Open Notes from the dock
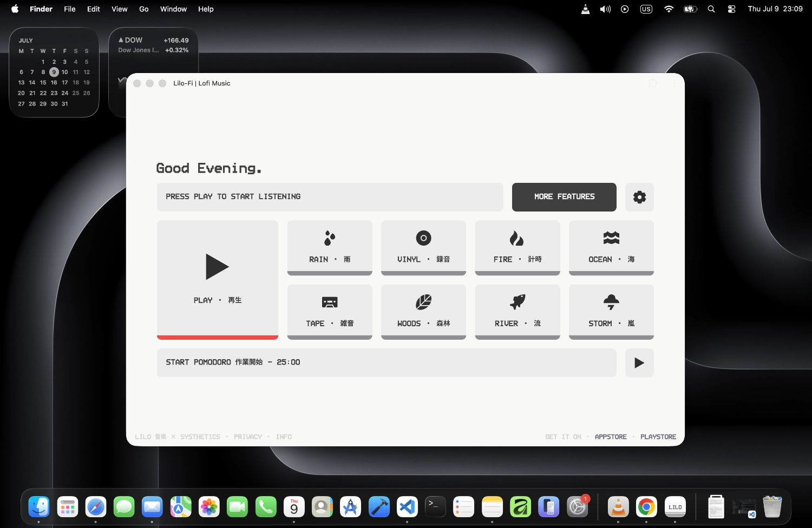Viewport: 812px width, 528px height. (x=492, y=507)
